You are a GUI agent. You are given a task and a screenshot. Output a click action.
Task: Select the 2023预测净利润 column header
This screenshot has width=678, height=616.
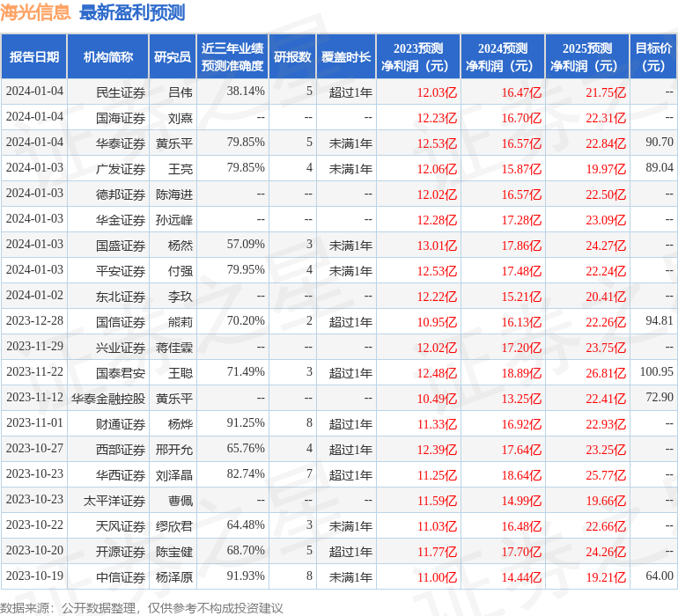pyautogui.click(x=418, y=56)
